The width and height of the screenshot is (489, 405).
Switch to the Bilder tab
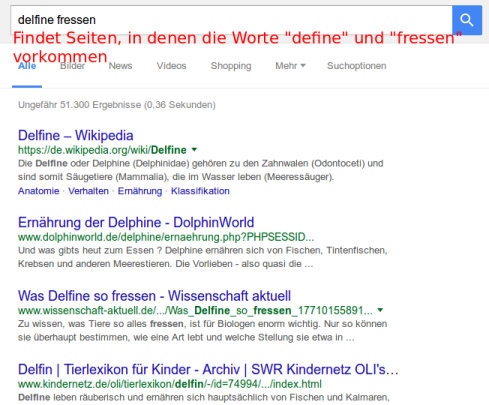[72, 66]
